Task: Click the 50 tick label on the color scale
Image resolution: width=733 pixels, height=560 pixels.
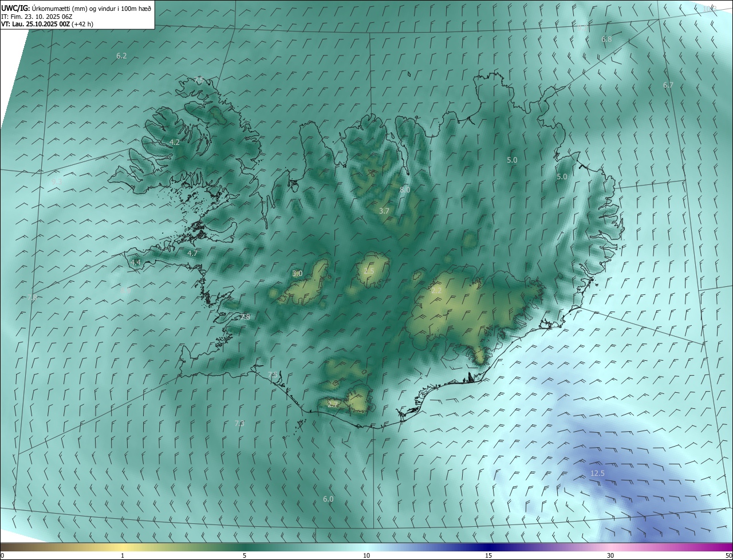Action: [x=728, y=556]
